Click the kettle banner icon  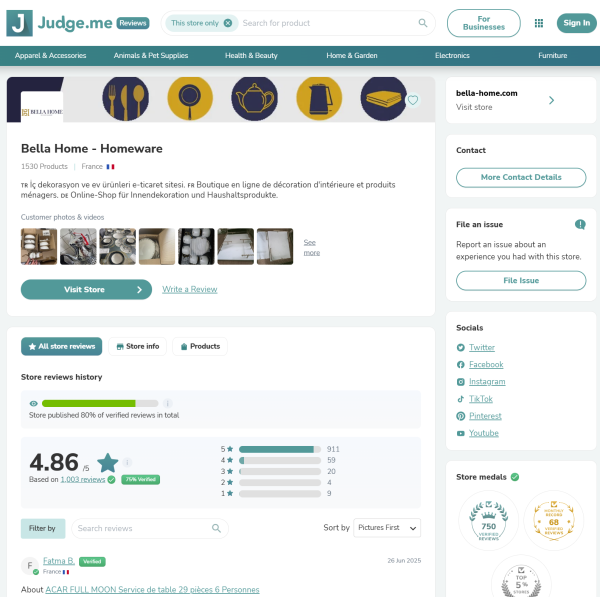pyautogui.click(x=319, y=99)
